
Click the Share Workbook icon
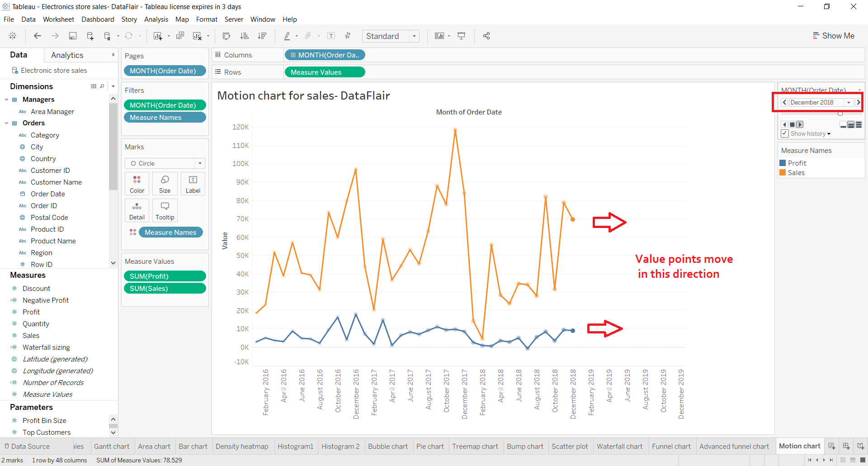486,36
